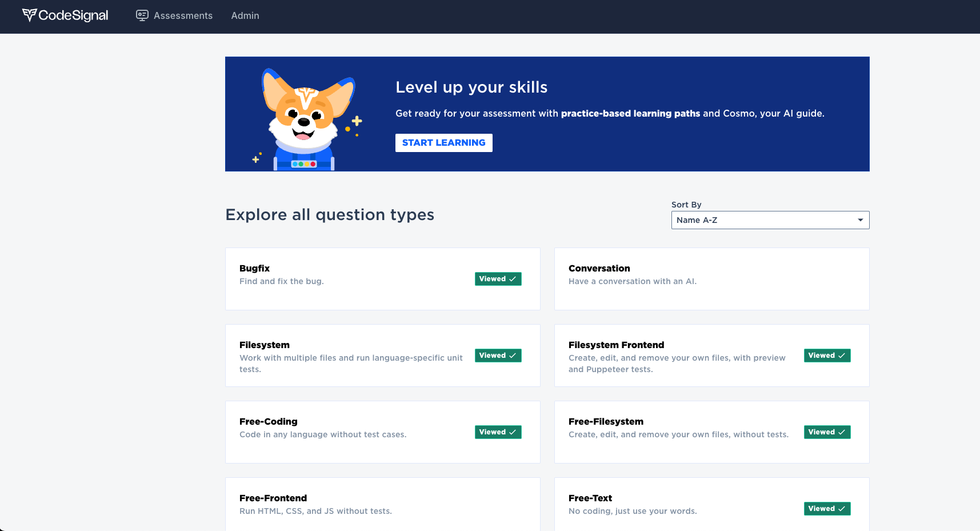Click Viewed badge on Filesystem Frontend
The height and width of the screenshot is (531, 980).
pos(827,356)
